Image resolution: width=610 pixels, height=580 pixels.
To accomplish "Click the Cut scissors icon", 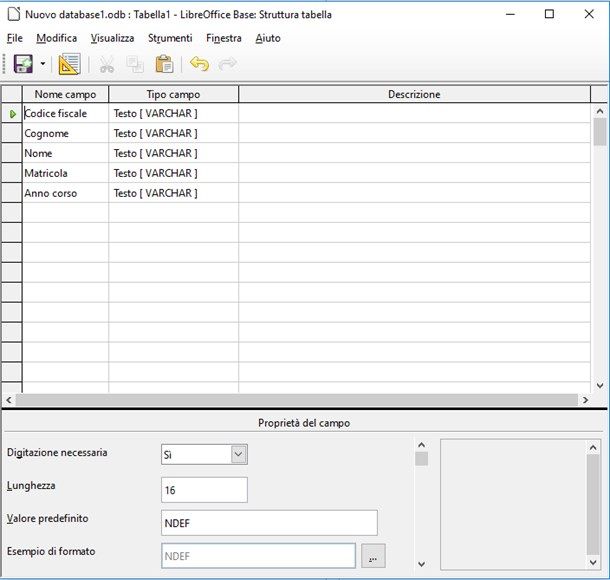I will coord(107,64).
